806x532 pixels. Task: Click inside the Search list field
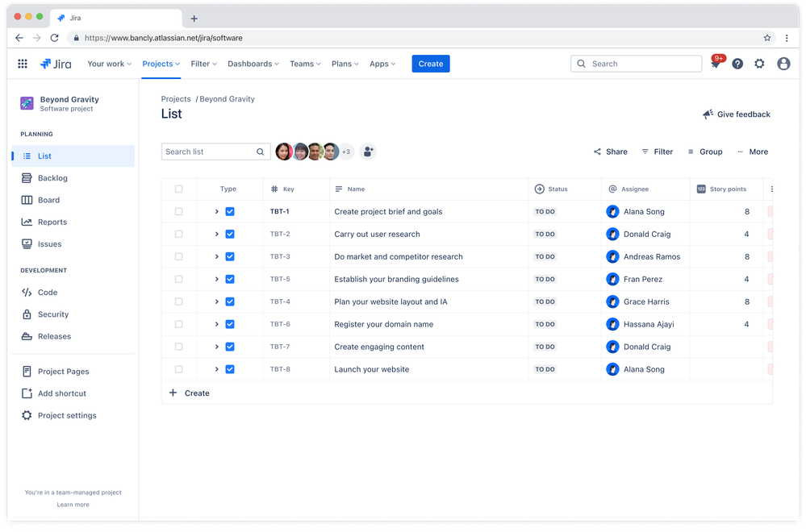208,152
